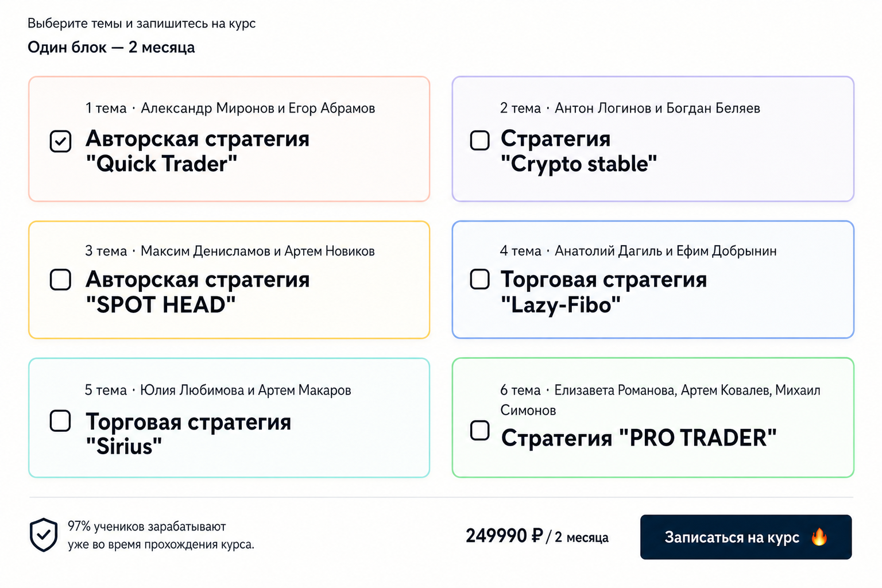Click the "Стратегия Crypto stable" title
This screenshot has height=588, width=882.
pyautogui.click(x=579, y=151)
